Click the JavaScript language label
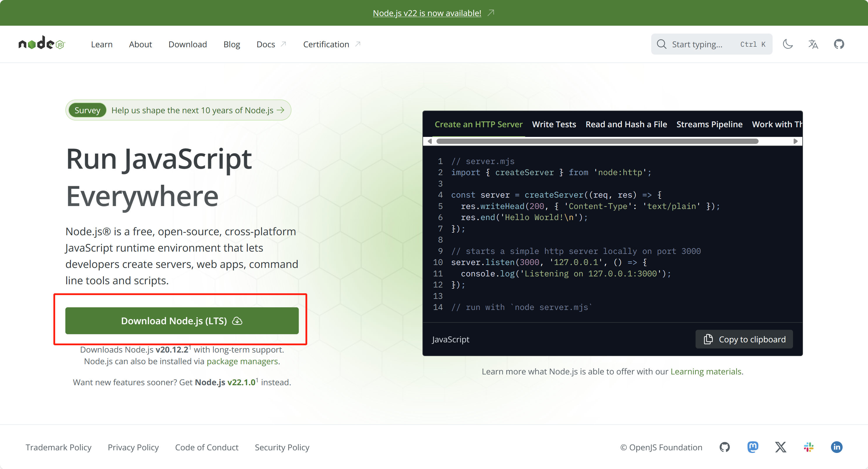The height and width of the screenshot is (469, 868). pos(450,339)
